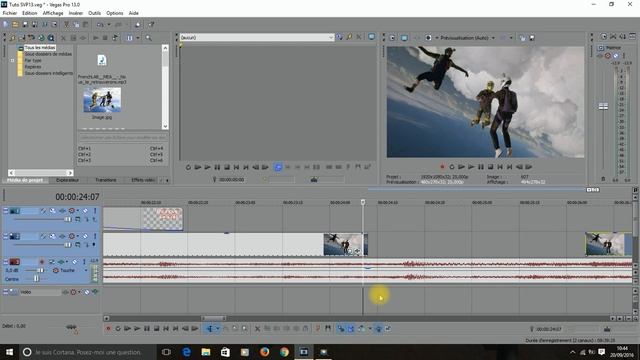Viewport: 640px width, 360px height.
Task: Select Sous-dossiers intelligents in media tree
Action: (49, 73)
